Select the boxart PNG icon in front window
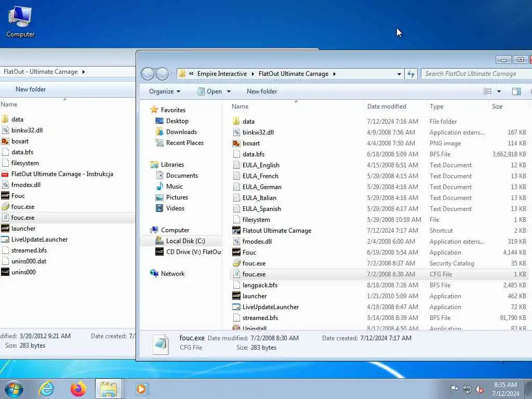 pos(236,143)
